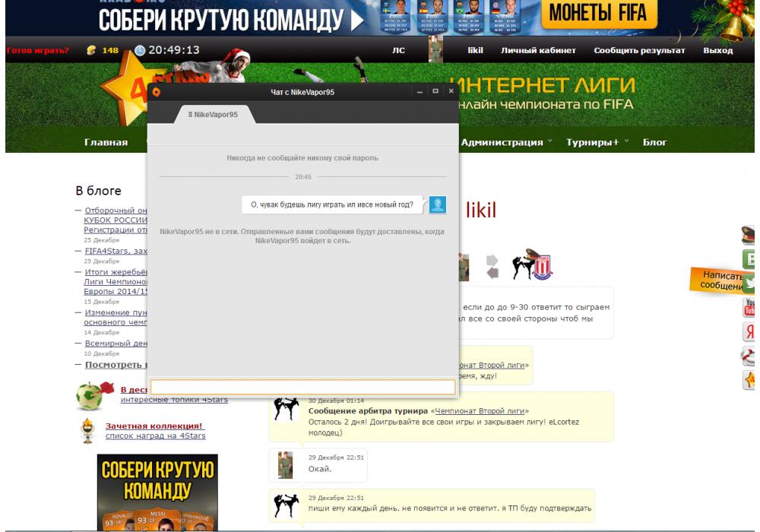Open the green VK icon in the right sidebar
760x532 pixels.
(749, 260)
